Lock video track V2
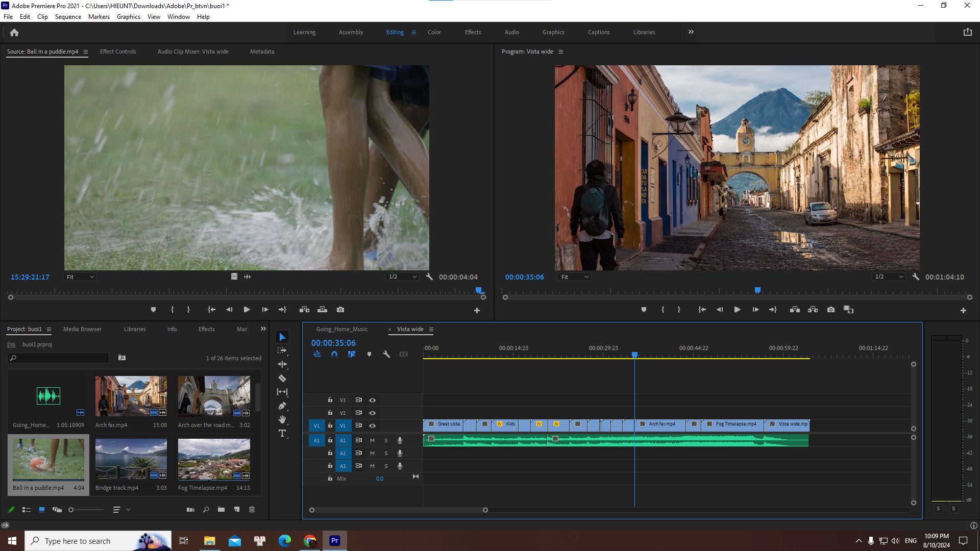The width and height of the screenshot is (980, 551). click(330, 412)
